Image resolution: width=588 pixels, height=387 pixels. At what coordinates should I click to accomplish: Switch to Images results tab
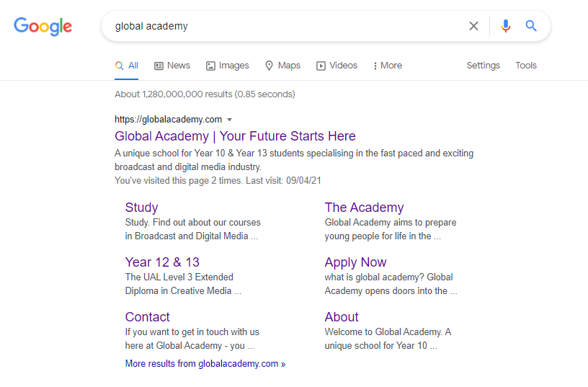227,66
